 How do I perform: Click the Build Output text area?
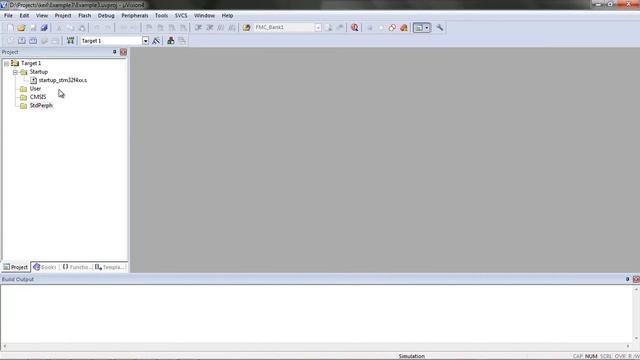(316, 313)
